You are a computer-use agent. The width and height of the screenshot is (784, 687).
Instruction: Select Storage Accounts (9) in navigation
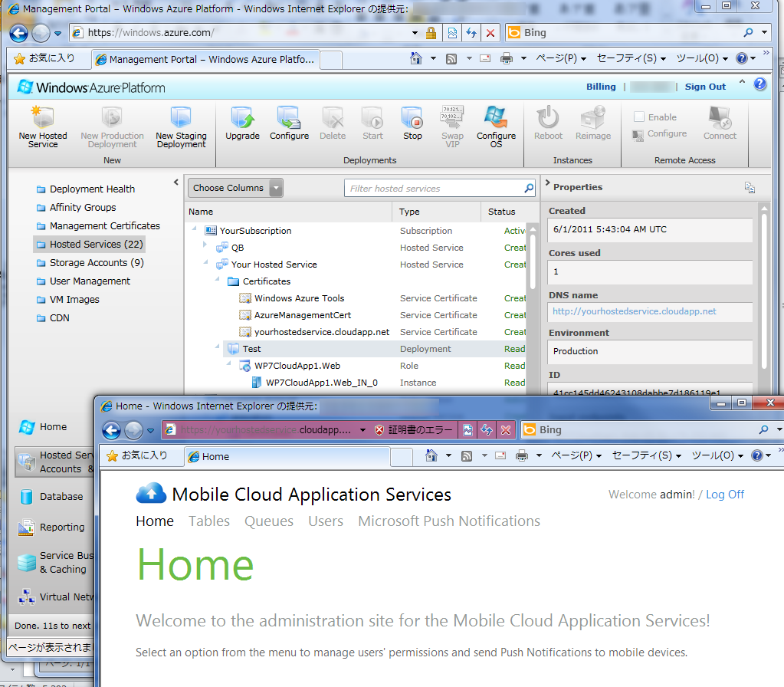(x=90, y=263)
